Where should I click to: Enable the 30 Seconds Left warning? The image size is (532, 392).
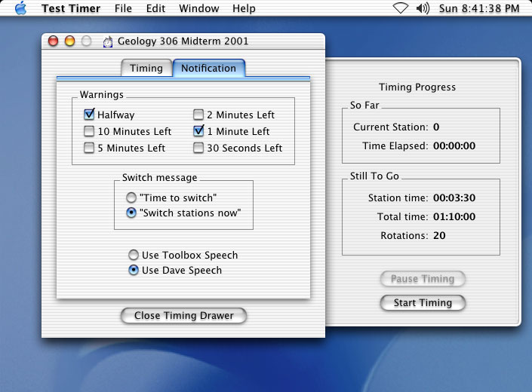tap(198, 148)
